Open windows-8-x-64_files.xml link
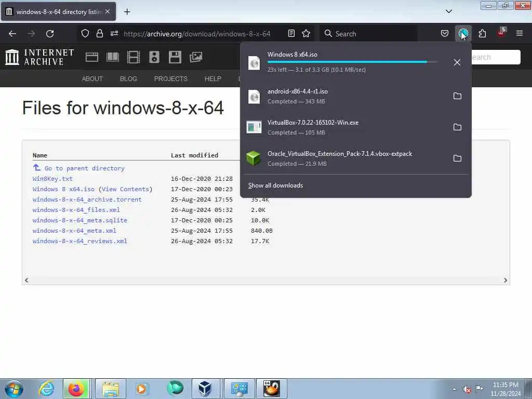Image resolution: width=532 pixels, height=399 pixels. (x=76, y=210)
